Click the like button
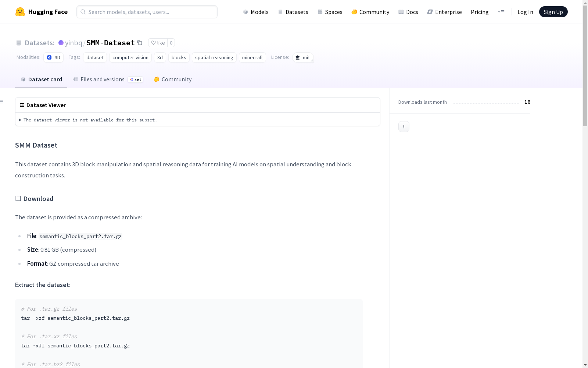The width and height of the screenshot is (588, 368). [x=158, y=43]
